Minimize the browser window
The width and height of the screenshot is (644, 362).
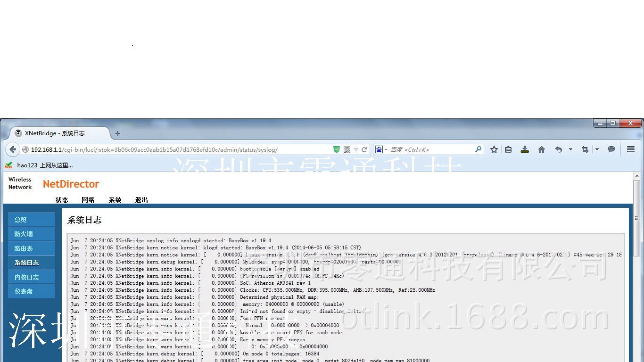pyautogui.click(x=600, y=123)
